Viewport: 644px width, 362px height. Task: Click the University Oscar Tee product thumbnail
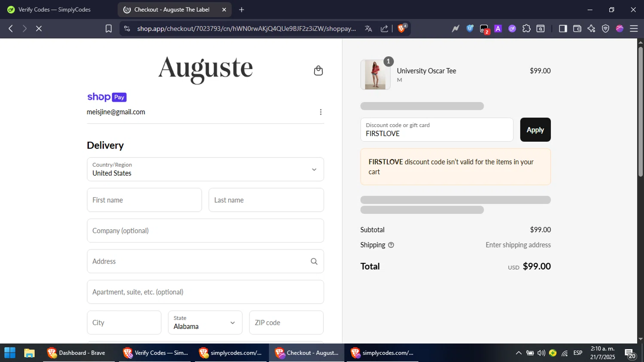pyautogui.click(x=375, y=75)
